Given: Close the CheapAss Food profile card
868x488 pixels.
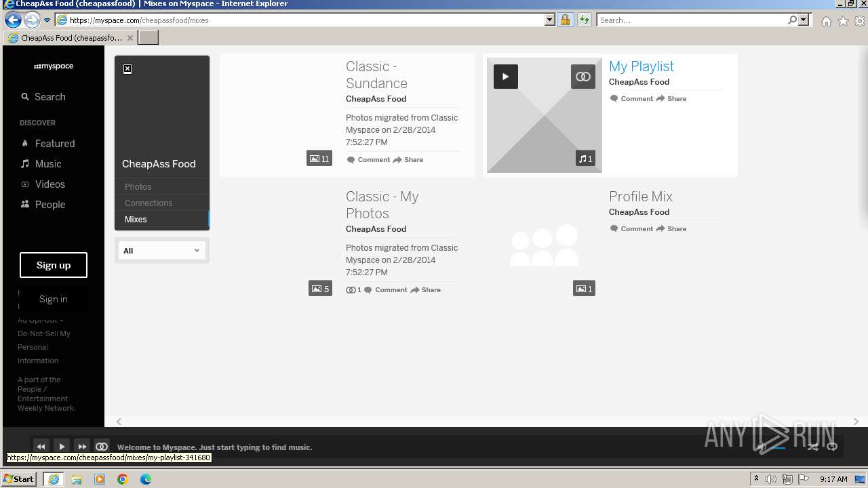Looking at the screenshot, I should (127, 68).
